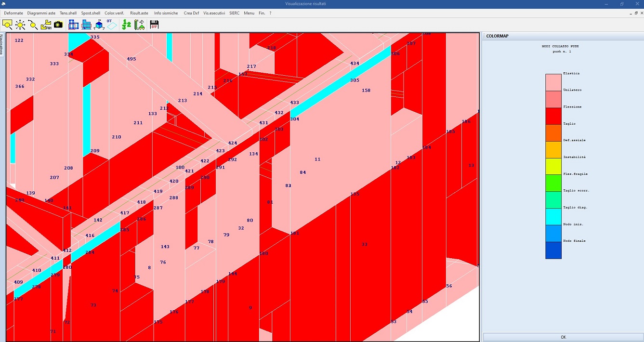Screen dimensions: 644x342
Task: Open the Tens.shell menu
Action: coord(68,13)
